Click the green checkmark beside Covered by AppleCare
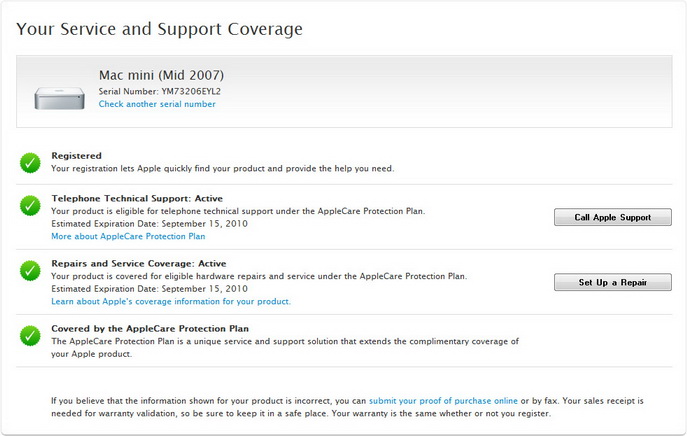 pos(30,336)
